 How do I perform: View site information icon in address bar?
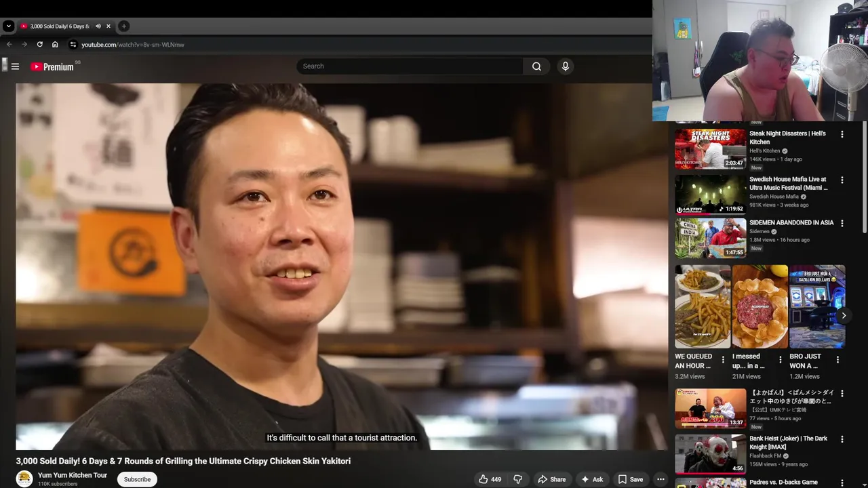click(73, 45)
